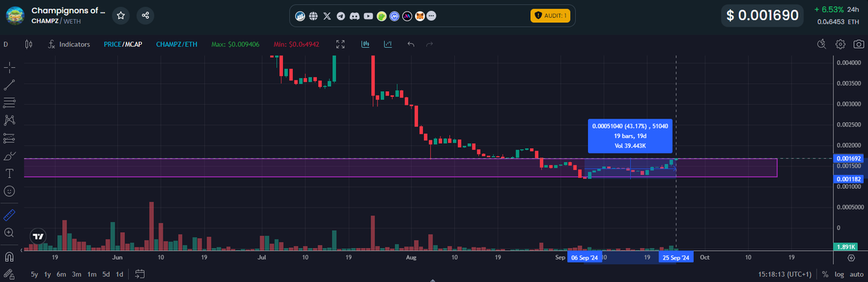
Task: Switch chart denomination via CHAMPZ/ETH
Action: point(176,44)
